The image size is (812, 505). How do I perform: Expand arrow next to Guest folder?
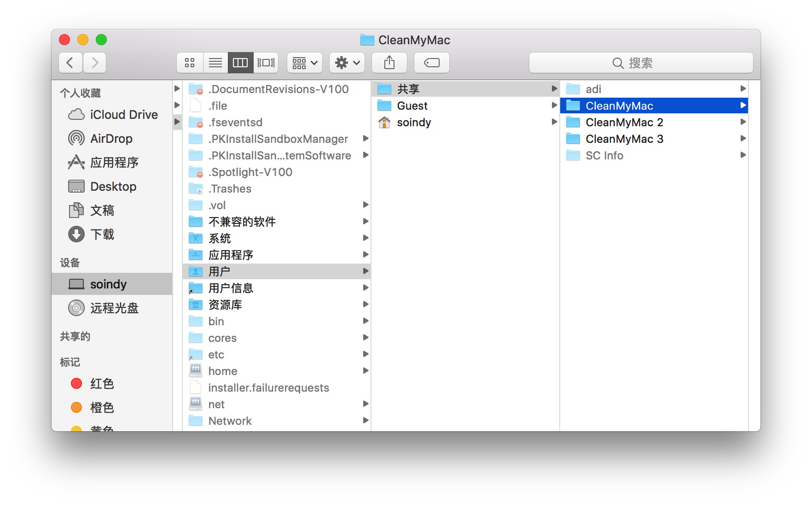tap(554, 105)
